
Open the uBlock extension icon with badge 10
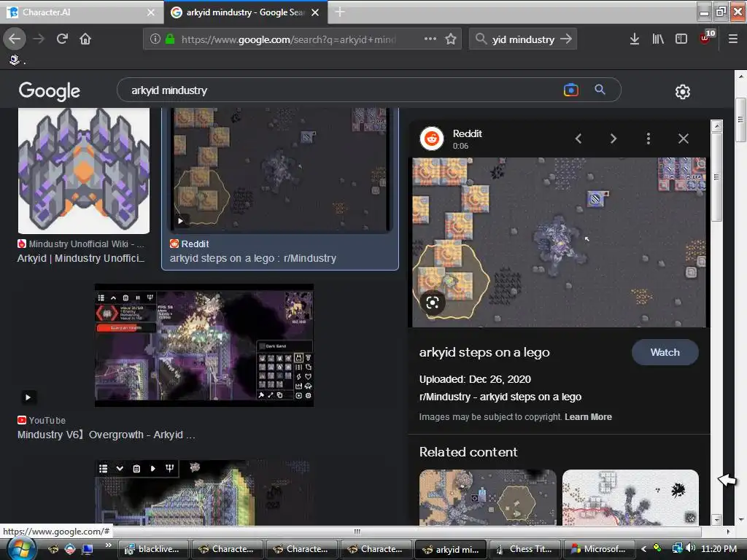coord(706,38)
